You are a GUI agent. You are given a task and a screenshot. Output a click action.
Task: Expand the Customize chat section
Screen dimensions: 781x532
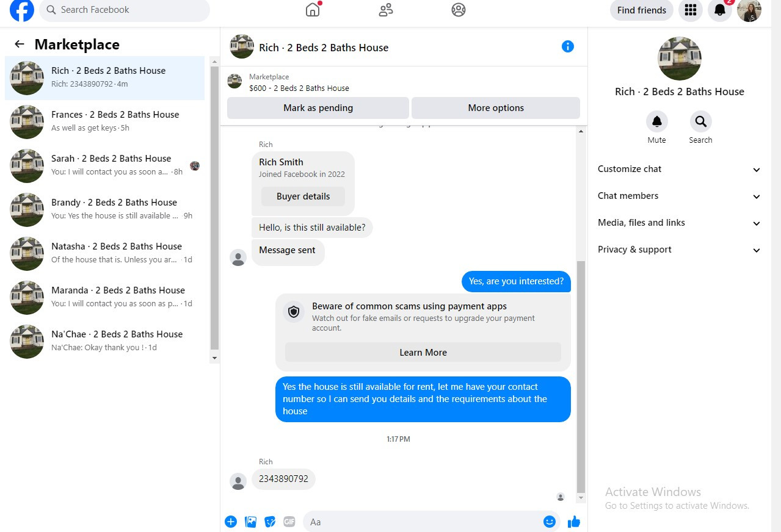click(x=679, y=169)
